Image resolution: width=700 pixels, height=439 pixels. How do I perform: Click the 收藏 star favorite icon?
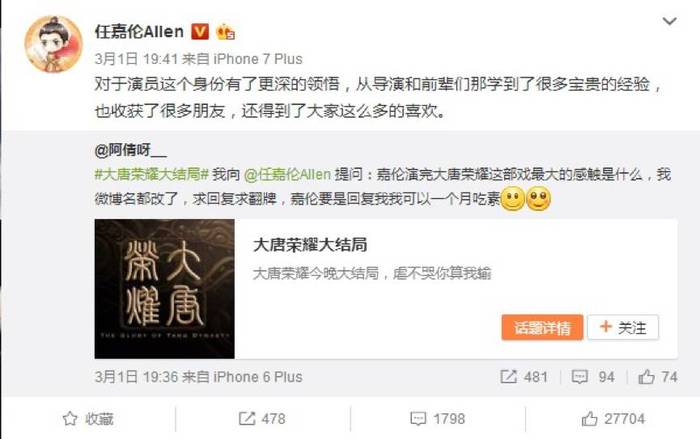tap(70, 419)
